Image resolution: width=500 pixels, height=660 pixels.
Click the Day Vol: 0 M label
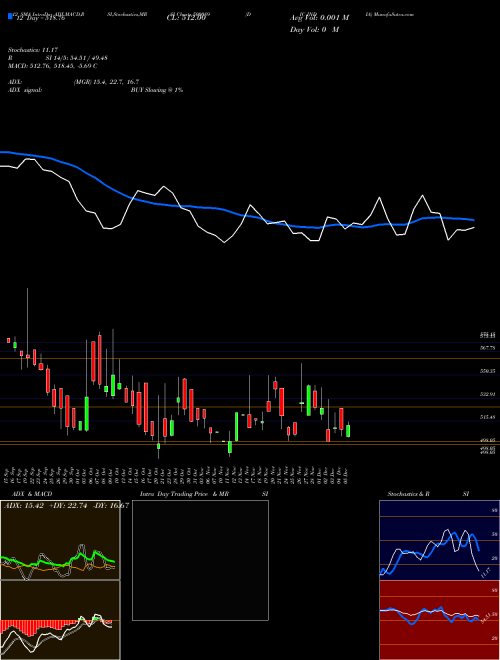pyautogui.click(x=314, y=29)
